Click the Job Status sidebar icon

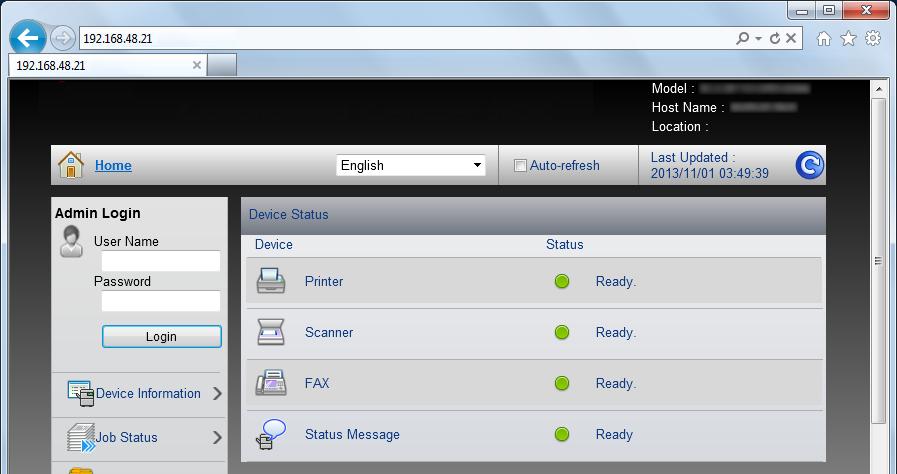(x=81, y=437)
